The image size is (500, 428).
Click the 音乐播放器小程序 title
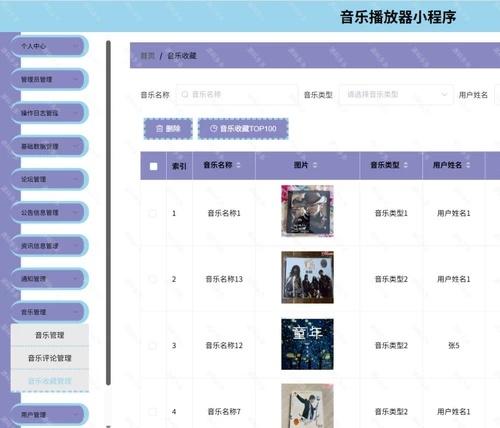pyautogui.click(x=398, y=17)
